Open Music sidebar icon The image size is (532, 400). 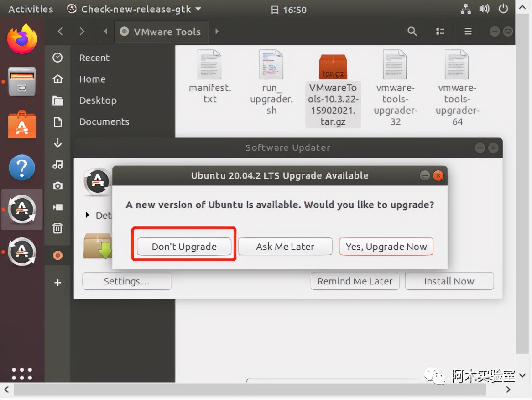(57, 164)
